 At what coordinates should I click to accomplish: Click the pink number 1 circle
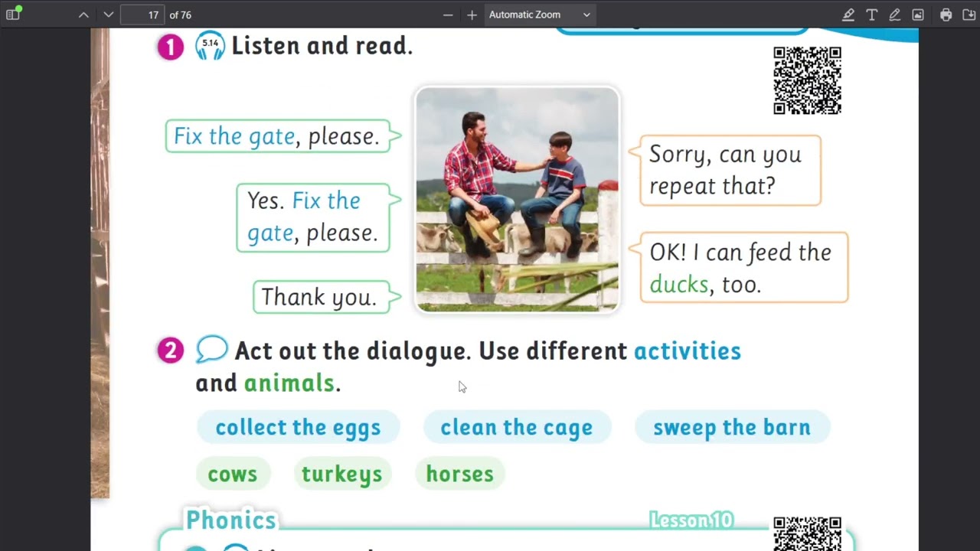(x=170, y=47)
